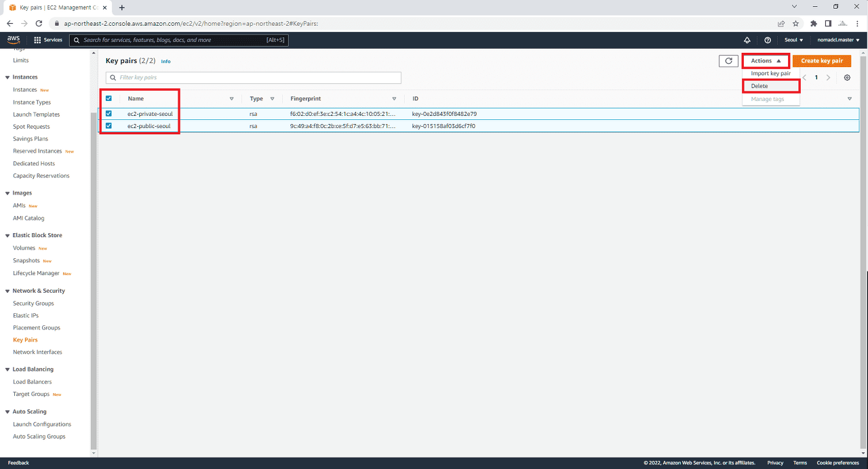This screenshot has height=469, width=868.
Task: Share this page icon in address bar
Action: tap(781, 23)
